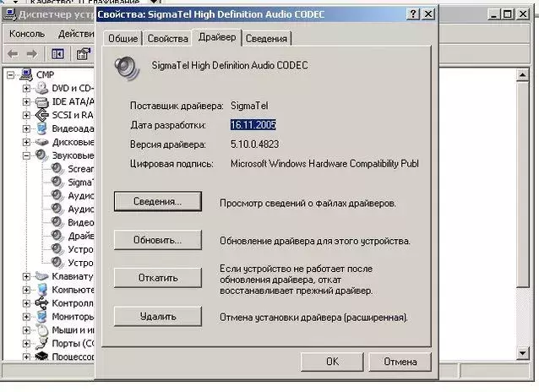
Task: Switch to the Сведения tab
Action: (x=266, y=39)
